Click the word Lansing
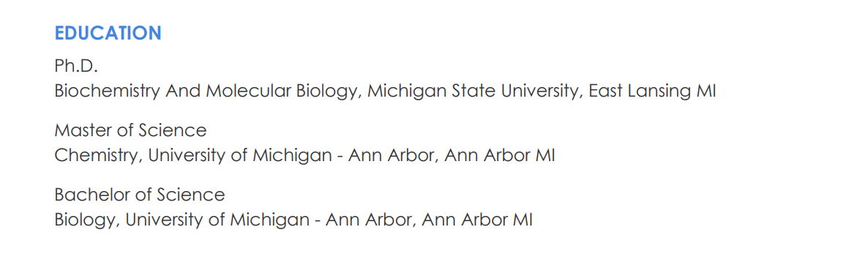The height and width of the screenshot is (268, 868). pyautogui.click(x=659, y=92)
